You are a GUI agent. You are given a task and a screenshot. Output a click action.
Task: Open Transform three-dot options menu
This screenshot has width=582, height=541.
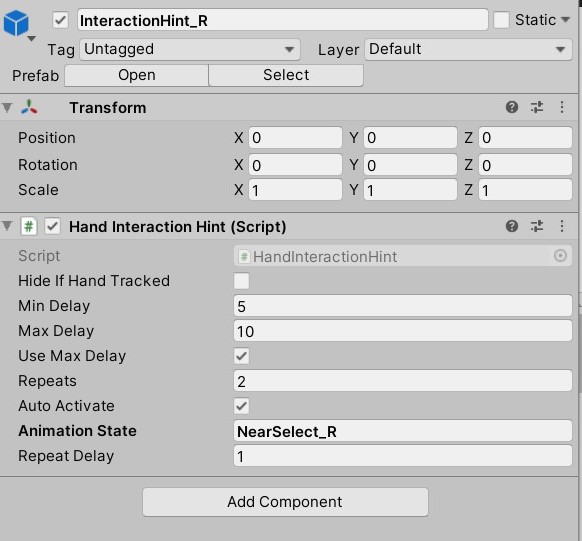coord(562,107)
